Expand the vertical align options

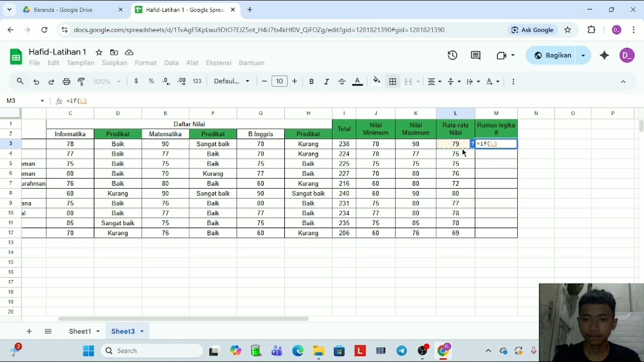click(x=454, y=81)
